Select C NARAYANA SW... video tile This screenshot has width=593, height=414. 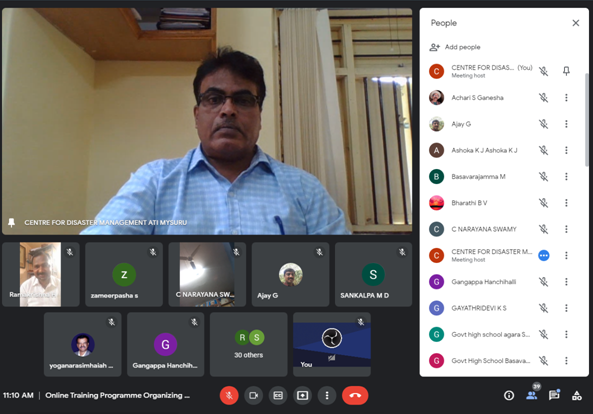point(207,274)
